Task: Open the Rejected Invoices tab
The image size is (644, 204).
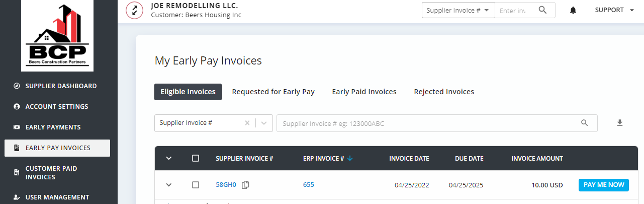Action: [x=443, y=92]
